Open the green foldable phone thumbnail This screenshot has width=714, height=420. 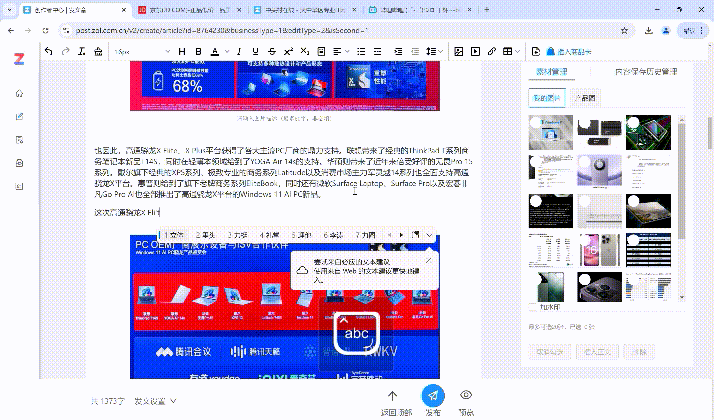[551, 287]
